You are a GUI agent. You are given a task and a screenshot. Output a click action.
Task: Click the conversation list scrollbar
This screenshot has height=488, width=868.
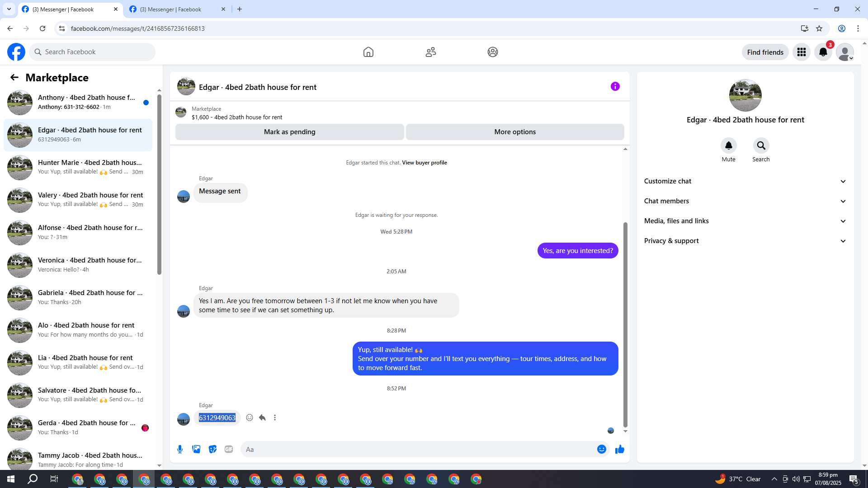pos(159,184)
